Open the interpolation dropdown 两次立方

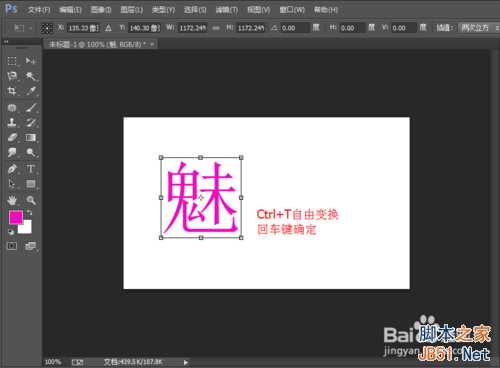pyautogui.click(x=478, y=28)
